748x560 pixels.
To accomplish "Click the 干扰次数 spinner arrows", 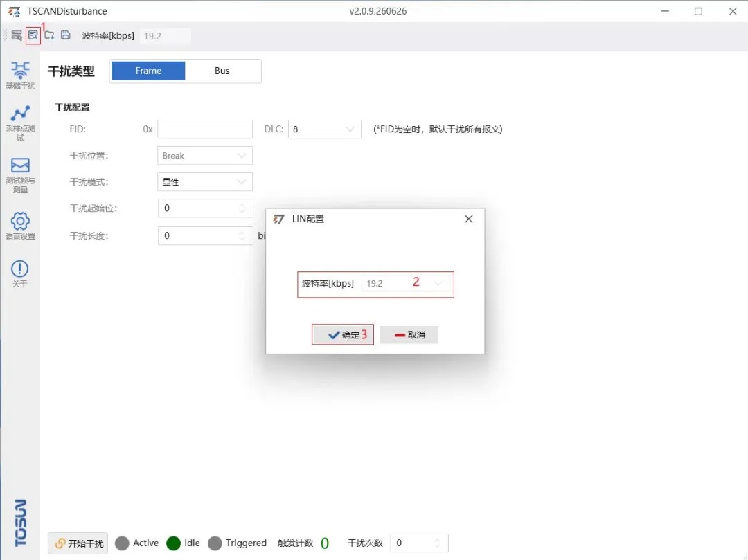I will pos(437,543).
